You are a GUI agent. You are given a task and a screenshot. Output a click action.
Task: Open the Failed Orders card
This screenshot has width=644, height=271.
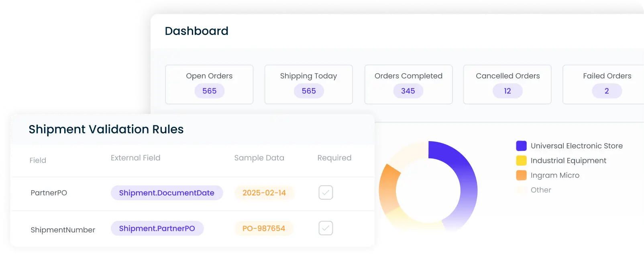coord(607,84)
